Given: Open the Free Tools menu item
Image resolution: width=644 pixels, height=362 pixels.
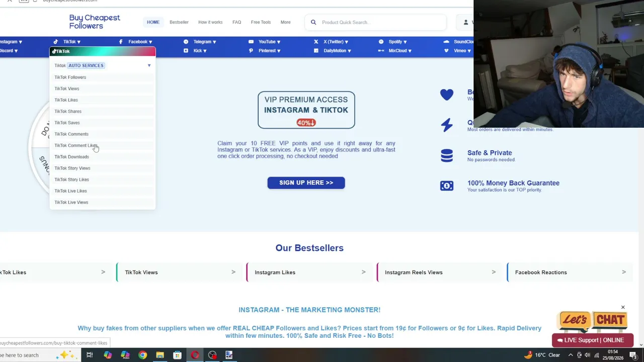Looking at the screenshot, I should pyautogui.click(x=261, y=22).
